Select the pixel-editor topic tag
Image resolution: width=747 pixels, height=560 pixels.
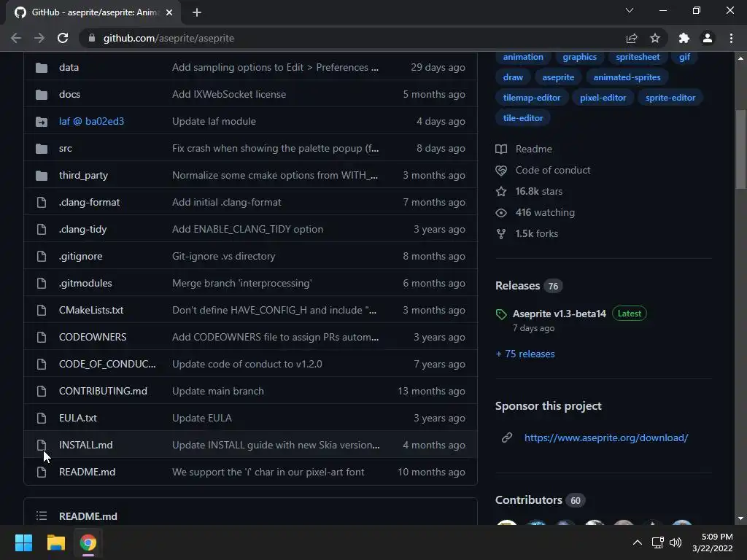[603, 98]
